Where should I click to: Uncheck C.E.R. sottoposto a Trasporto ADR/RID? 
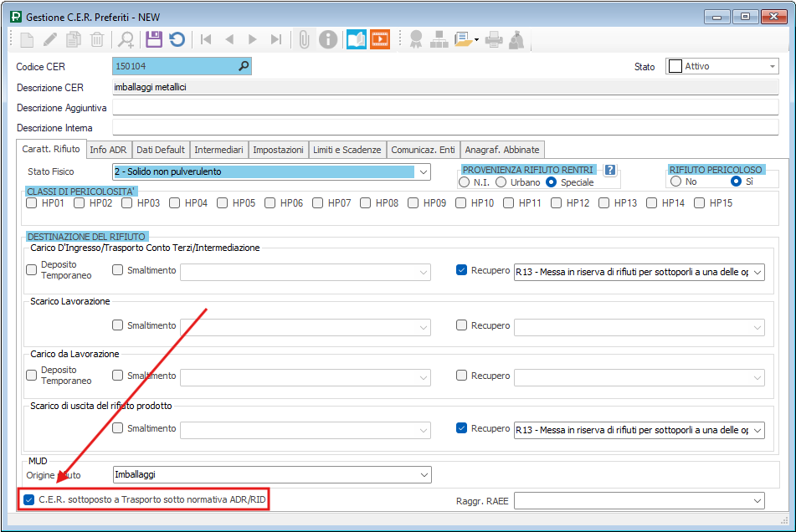[30, 500]
